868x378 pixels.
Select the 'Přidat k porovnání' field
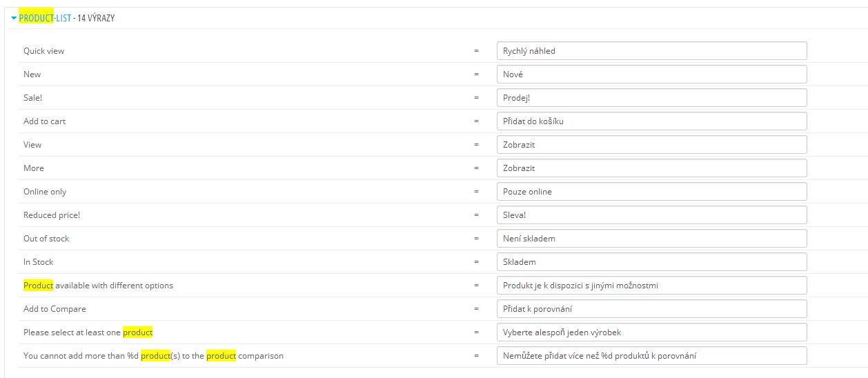coord(651,309)
